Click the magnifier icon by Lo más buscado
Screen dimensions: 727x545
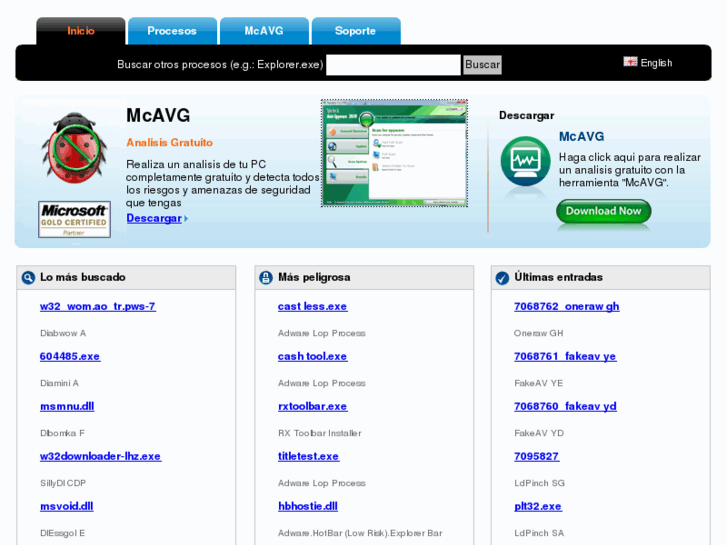click(28, 278)
